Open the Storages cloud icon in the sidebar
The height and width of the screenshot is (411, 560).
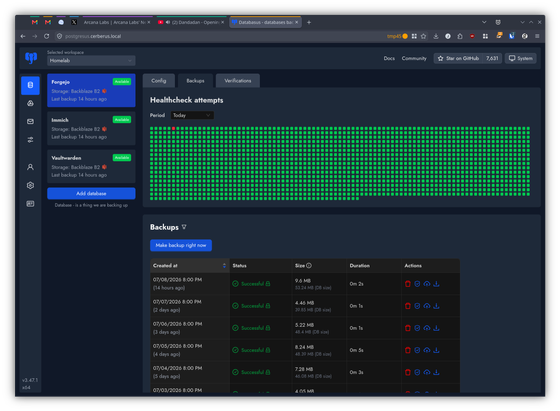(x=30, y=104)
